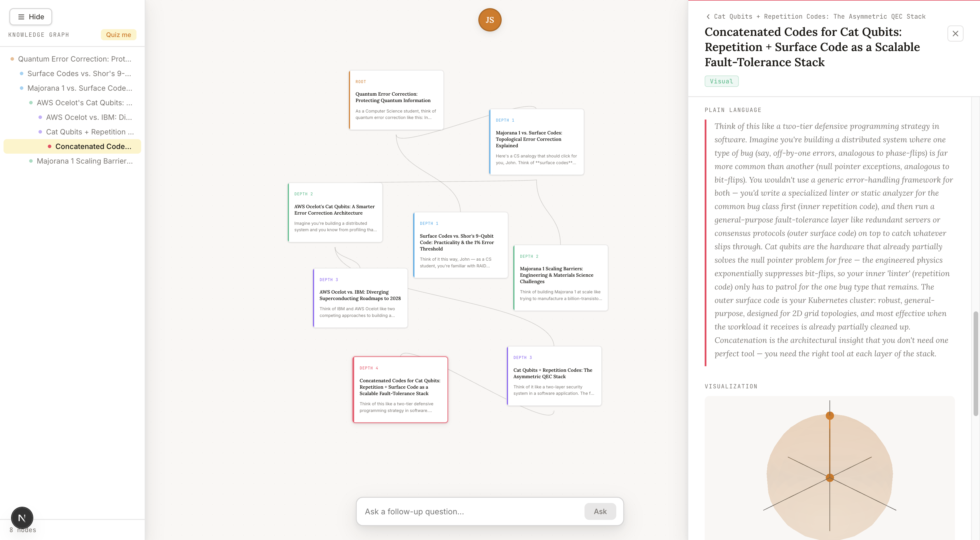
Task: Select Surface Codes vs. Shor's 9 tree item
Action: 79,73
